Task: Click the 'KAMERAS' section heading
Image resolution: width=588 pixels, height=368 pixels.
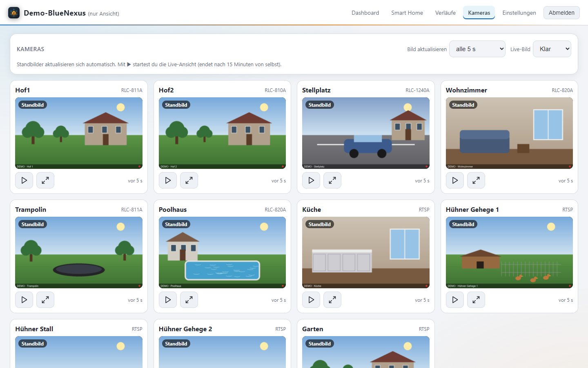Action: 31,49
